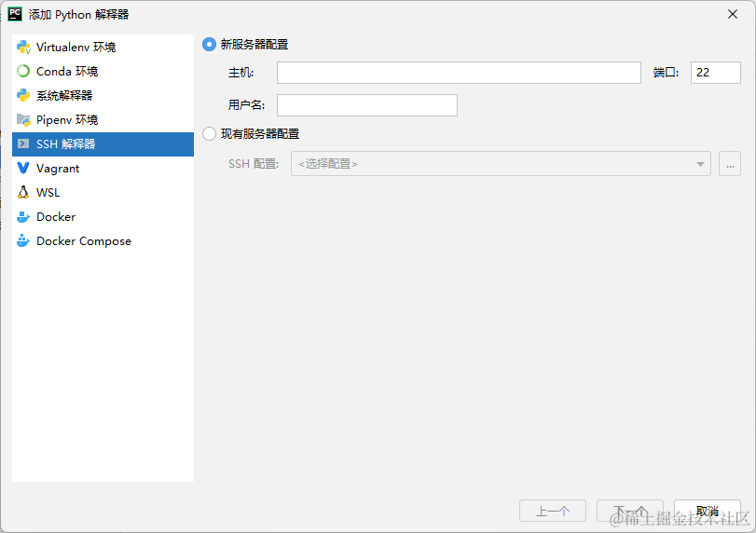The height and width of the screenshot is (533, 756).
Task: Select the 新服务器配置 radio button
Action: 209,45
